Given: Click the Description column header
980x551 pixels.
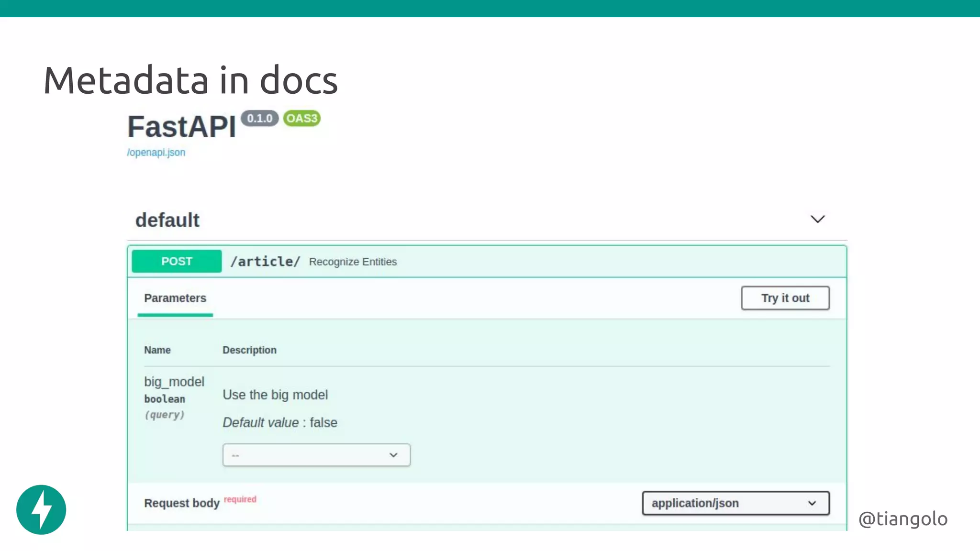Looking at the screenshot, I should (249, 350).
